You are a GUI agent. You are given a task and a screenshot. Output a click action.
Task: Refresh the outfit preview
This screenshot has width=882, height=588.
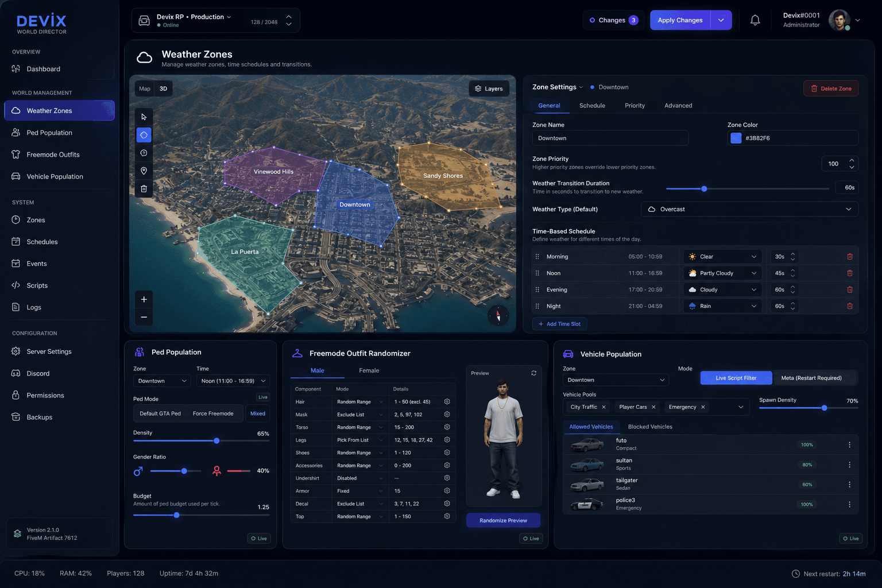534,373
